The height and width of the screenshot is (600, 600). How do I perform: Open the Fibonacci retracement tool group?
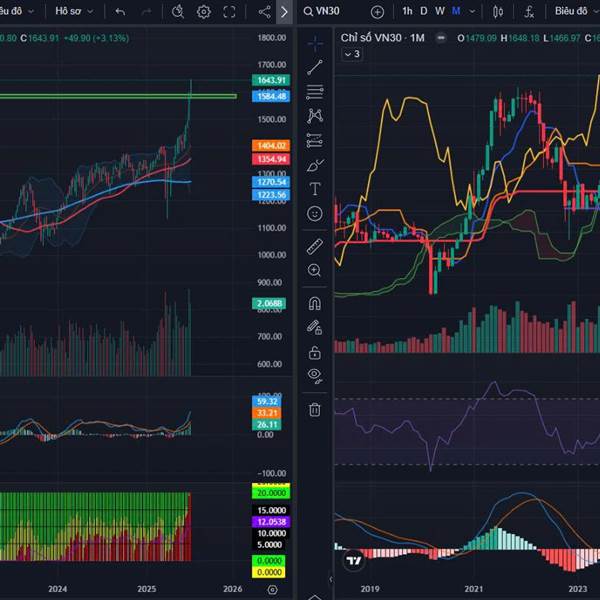(x=315, y=92)
